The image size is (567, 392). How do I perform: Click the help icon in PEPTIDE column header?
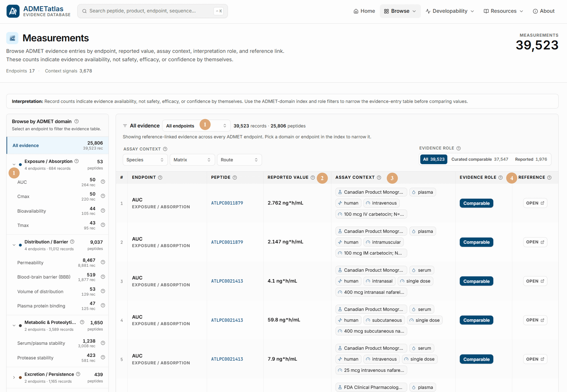pos(235,178)
